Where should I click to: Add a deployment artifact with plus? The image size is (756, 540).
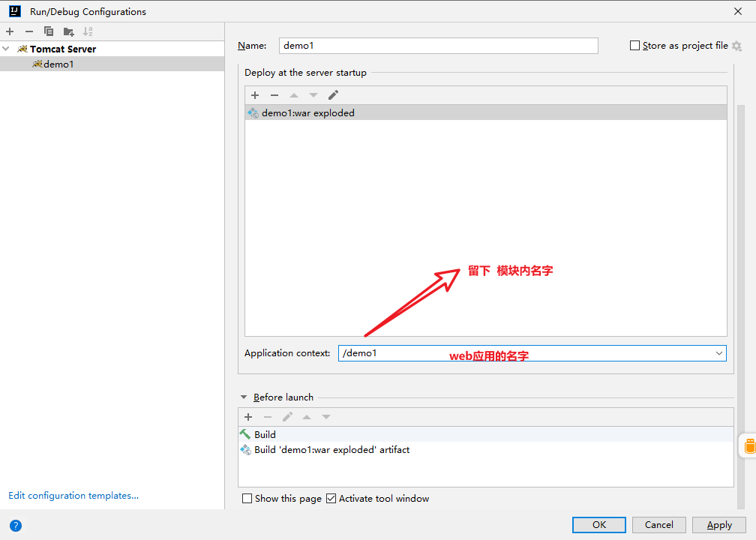255,95
